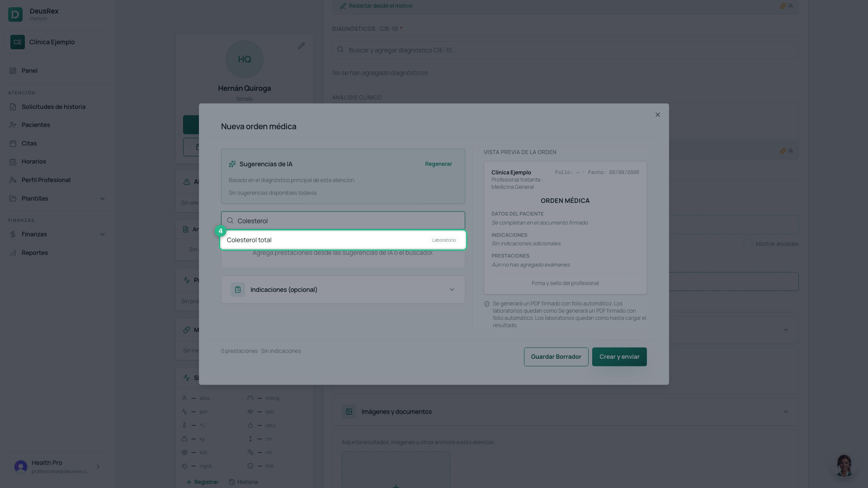
Task: Click Registrar vital signs link
Action: tap(202, 482)
